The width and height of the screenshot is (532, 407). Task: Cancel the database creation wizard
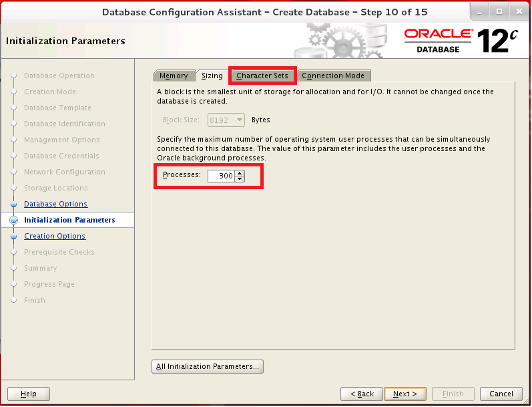[501, 394]
